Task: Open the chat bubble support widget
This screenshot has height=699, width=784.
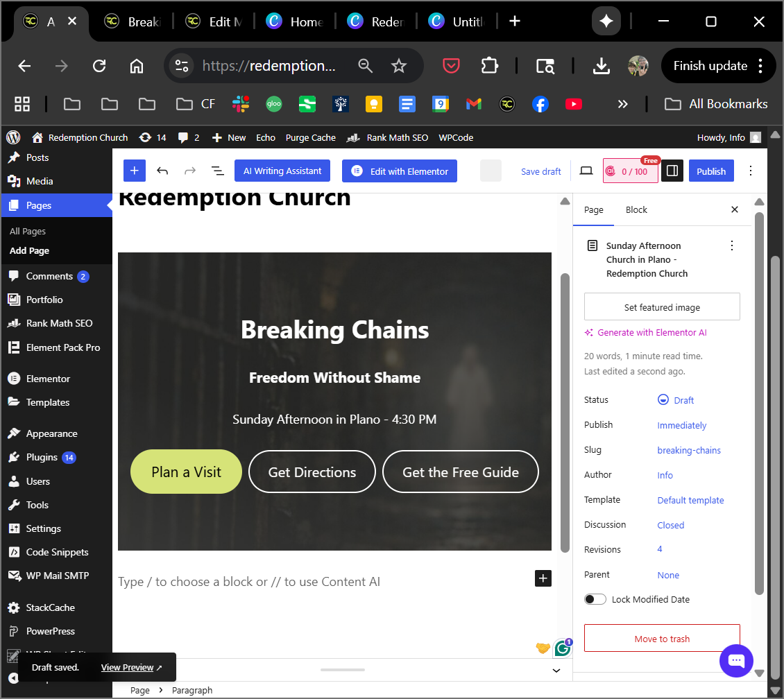Action: pyautogui.click(x=736, y=661)
